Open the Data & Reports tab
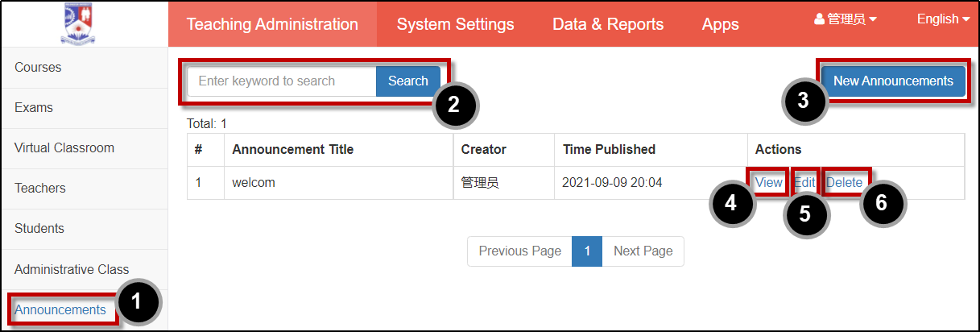This screenshot has height=332, width=980. click(608, 24)
